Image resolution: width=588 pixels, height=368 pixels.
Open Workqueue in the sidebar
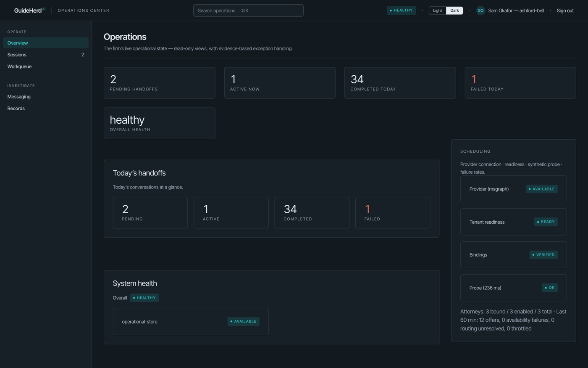[x=46, y=66]
